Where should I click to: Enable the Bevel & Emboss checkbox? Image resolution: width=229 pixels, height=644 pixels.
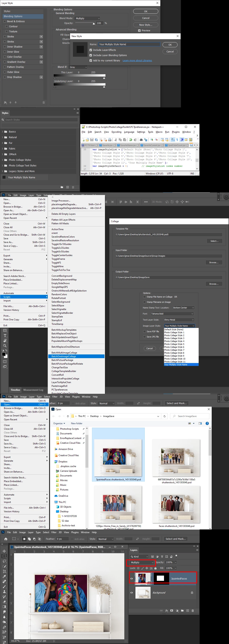click(x=5, y=21)
